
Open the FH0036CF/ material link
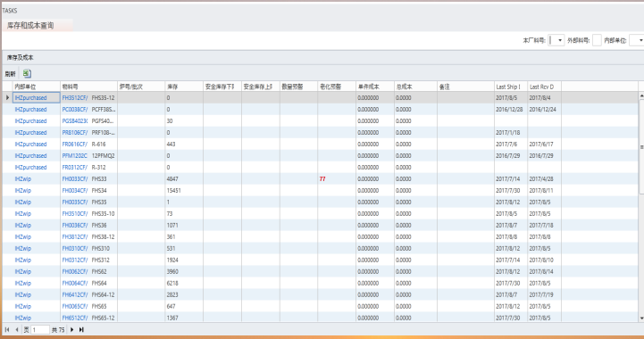[x=75, y=226]
